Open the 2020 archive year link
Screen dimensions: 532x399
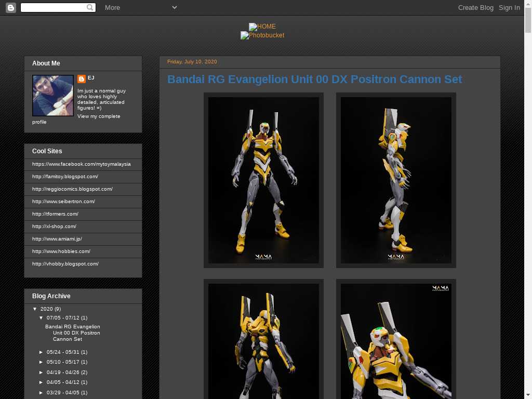point(46,309)
